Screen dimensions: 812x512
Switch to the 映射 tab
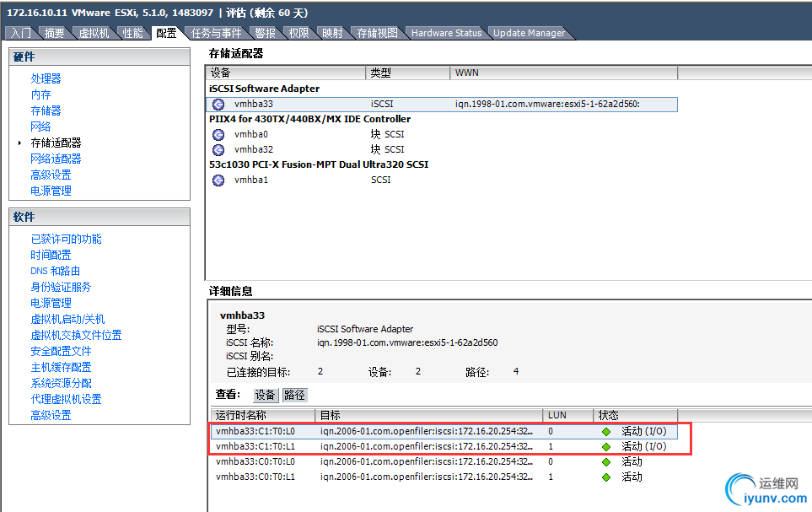[332, 33]
